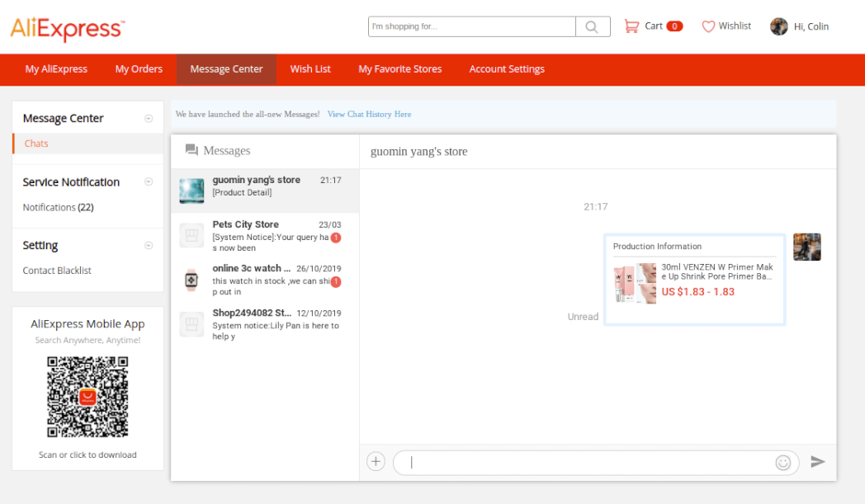The image size is (865, 504).
Task: Click Scan or click to download text
Action: [87, 455]
